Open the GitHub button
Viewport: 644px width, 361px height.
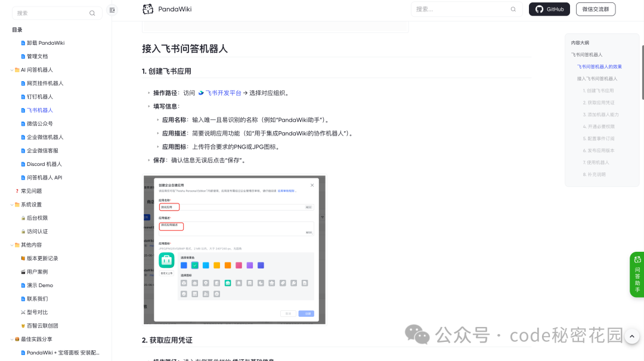coord(549,9)
